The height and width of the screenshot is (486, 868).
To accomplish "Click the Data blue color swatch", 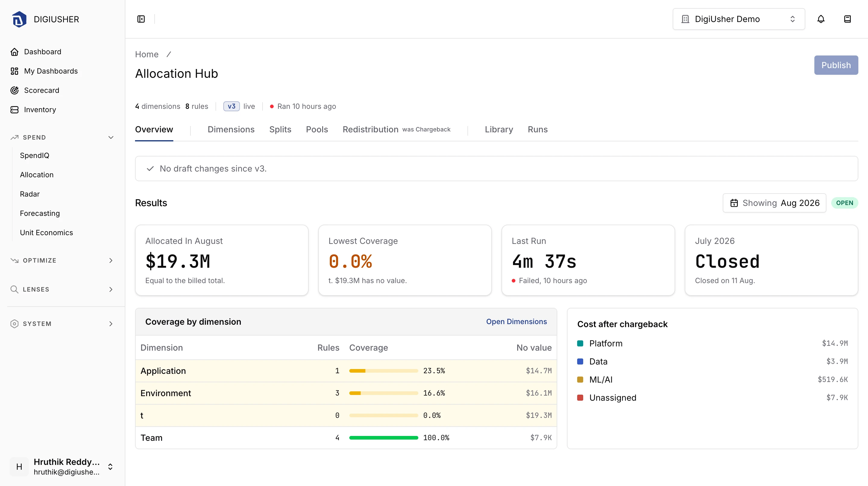I will 580,361.
